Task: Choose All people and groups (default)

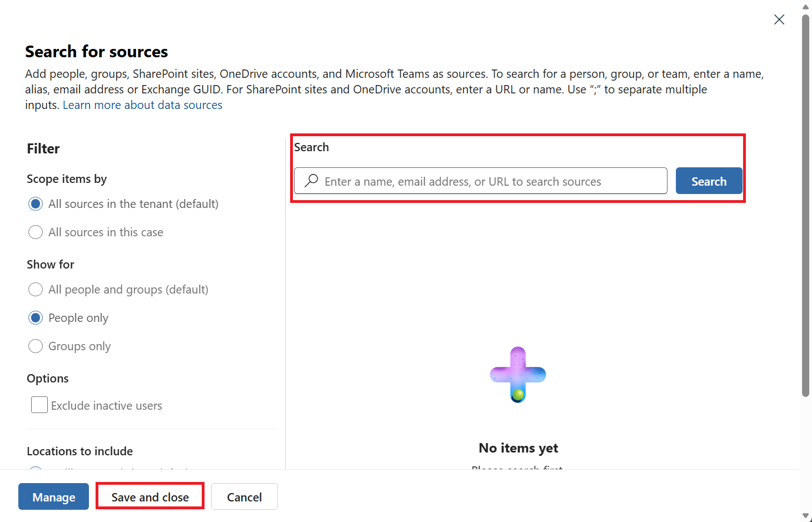Action: [x=36, y=290]
